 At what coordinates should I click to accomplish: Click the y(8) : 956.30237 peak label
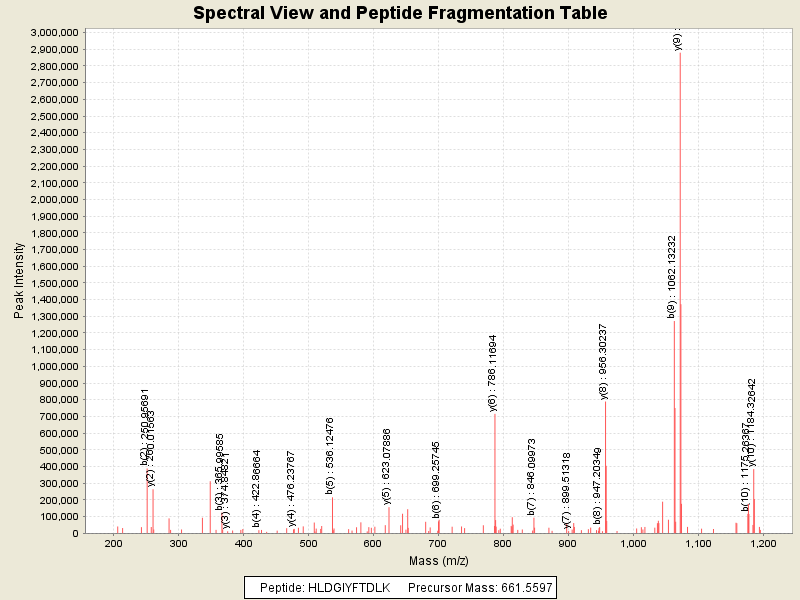pyautogui.click(x=603, y=361)
